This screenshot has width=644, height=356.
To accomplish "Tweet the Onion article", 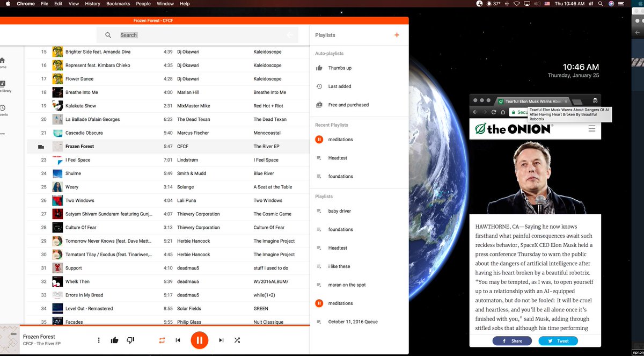I will click(558, 341).
